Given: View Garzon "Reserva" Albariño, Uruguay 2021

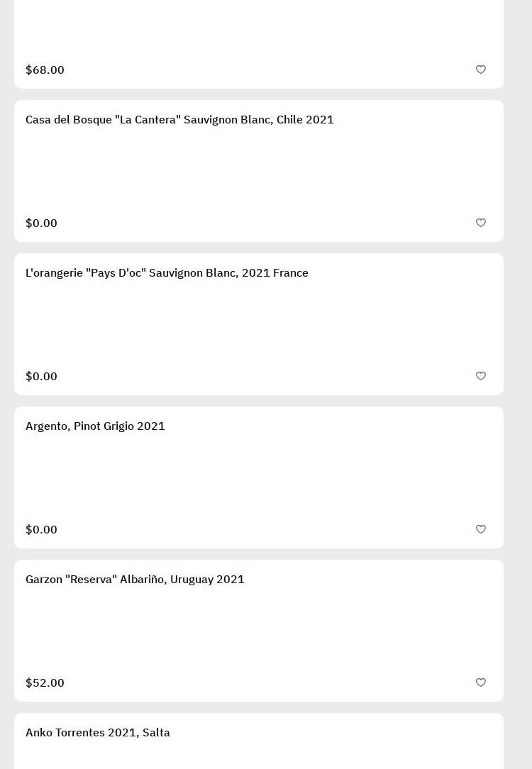Looking at the screenshot, I should 135,580.
